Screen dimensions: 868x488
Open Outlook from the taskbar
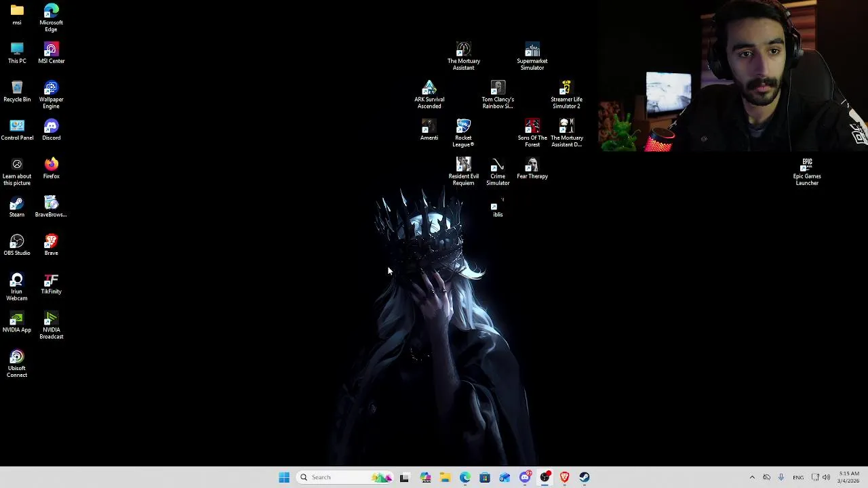click(x=505, y=477)
